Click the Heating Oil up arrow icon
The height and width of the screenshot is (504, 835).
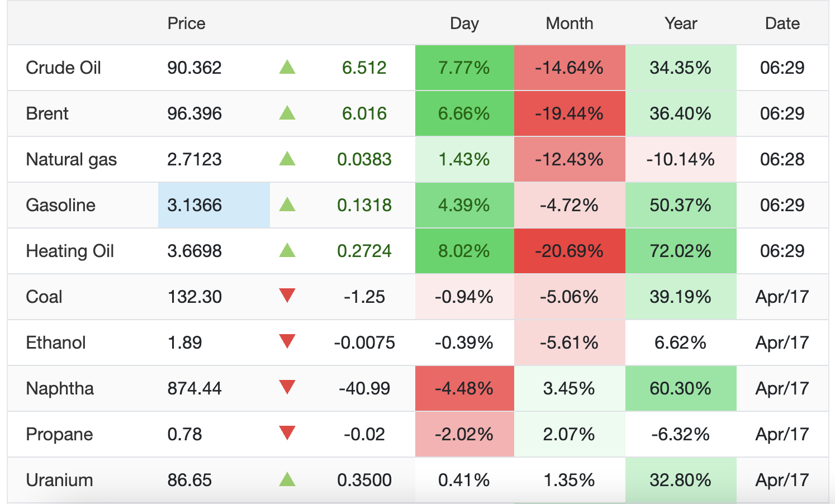point(287,250)
